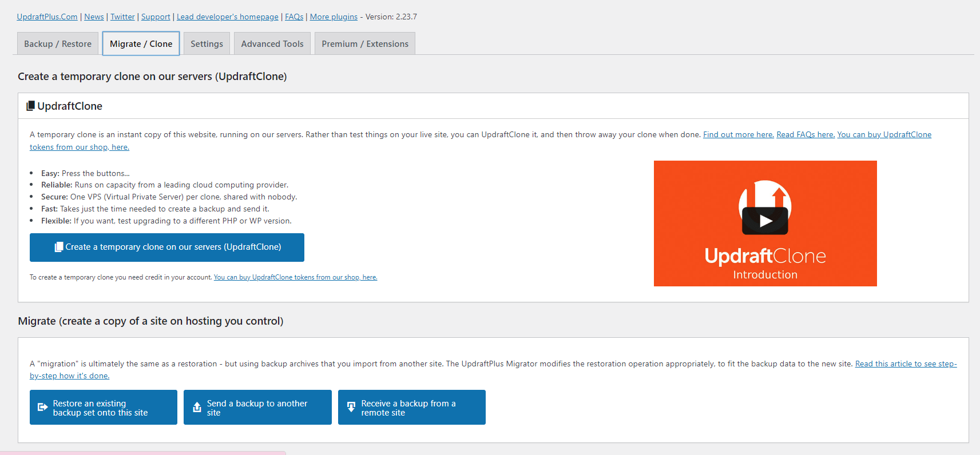Click the 'Flexible: If you want, test upgrading' bullet
The width and height of the screenshot is (980, 455).
[x=166, y=221]
